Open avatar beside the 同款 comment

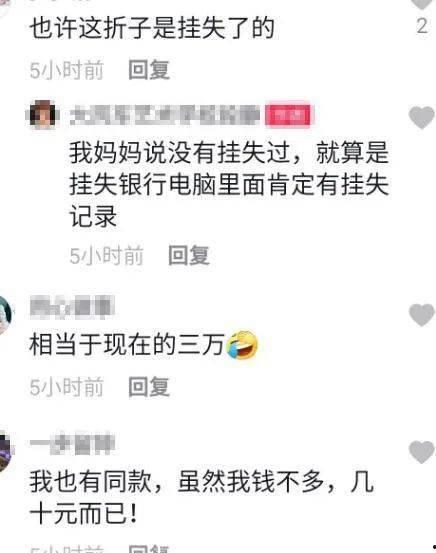(6, 452)
